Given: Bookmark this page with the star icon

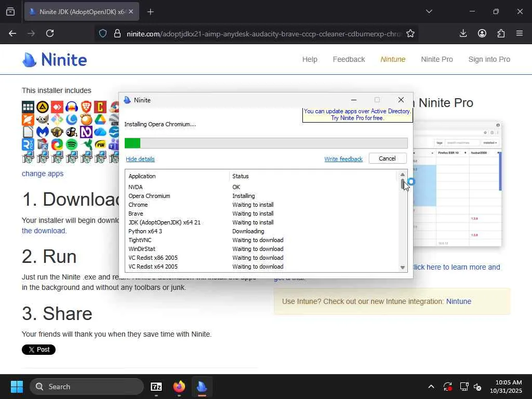Looking at the screenshot, I should point(410,33).
